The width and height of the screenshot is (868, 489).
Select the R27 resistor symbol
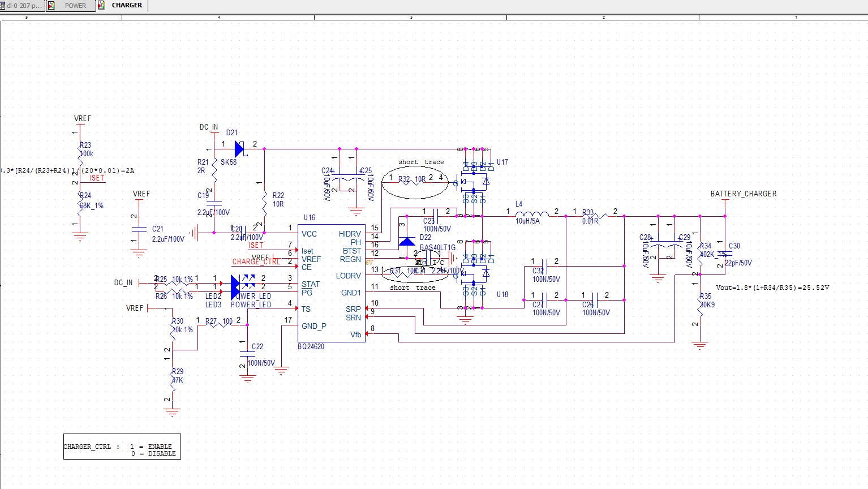tap(219, 325)
